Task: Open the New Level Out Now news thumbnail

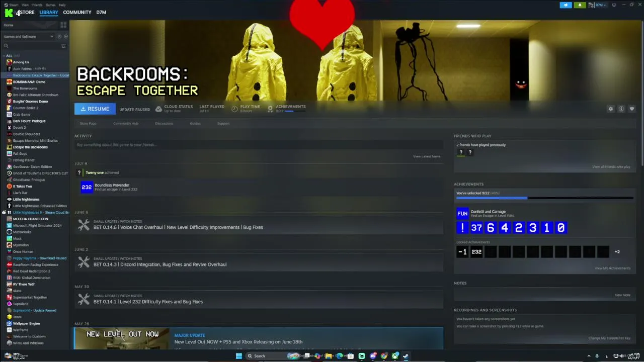Action: pos(122,338)
